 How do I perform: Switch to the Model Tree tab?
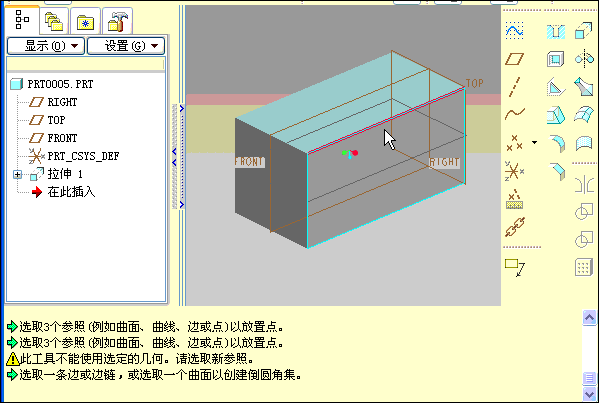click(22, 20)
